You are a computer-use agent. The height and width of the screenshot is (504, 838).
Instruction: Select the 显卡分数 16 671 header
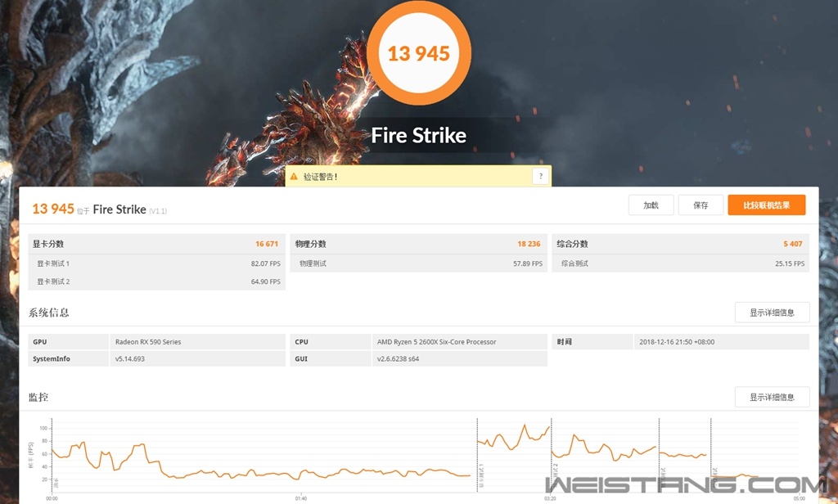(156, 244)
